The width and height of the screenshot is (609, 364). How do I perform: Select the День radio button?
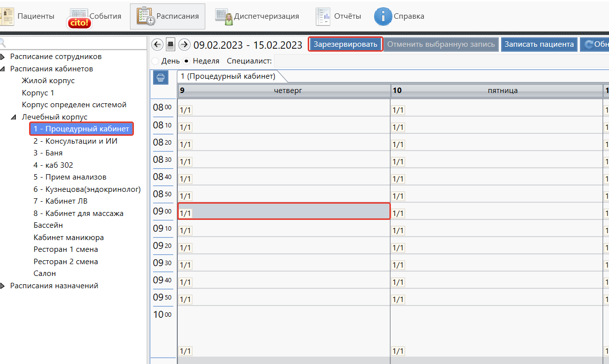click(x=156, y=61)
